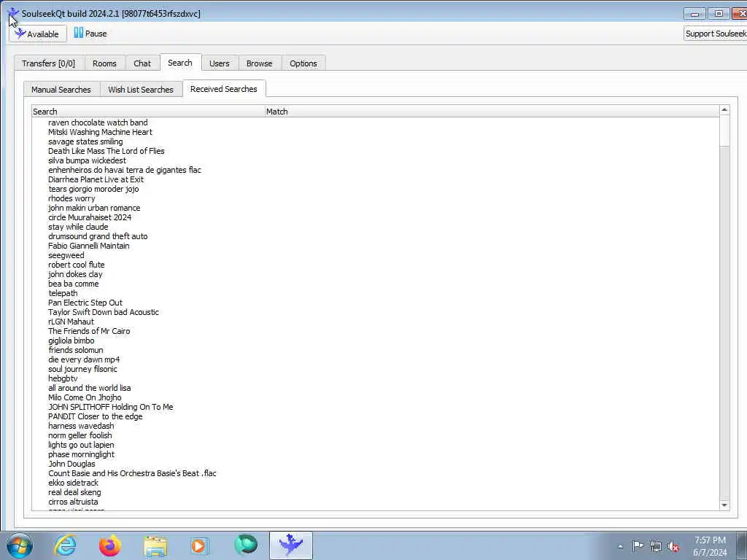Open the Support Soulseek button
This screenshot has height=560, width=747.
click(x=715, y=34)
